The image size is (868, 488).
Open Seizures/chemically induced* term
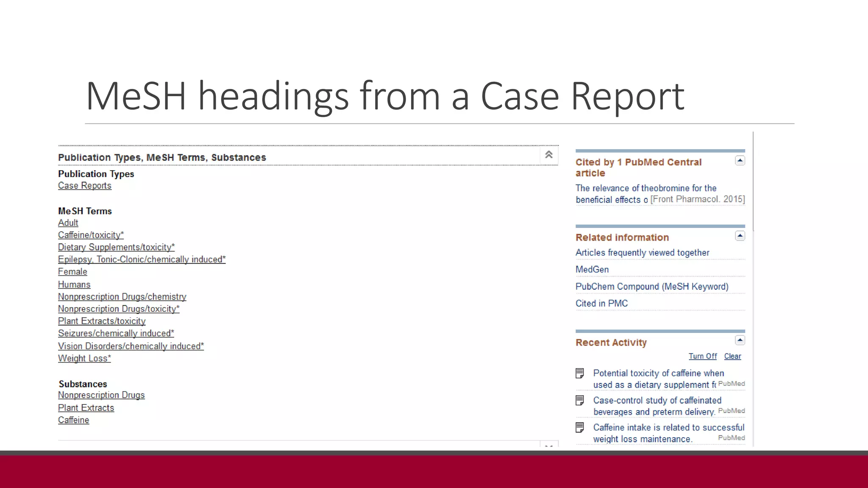[116, 334]
